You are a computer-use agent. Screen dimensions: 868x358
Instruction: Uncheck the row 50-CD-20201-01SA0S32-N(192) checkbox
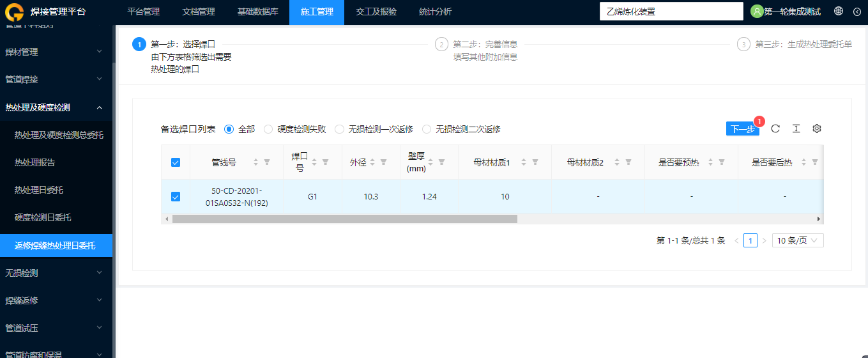(176, 197)
